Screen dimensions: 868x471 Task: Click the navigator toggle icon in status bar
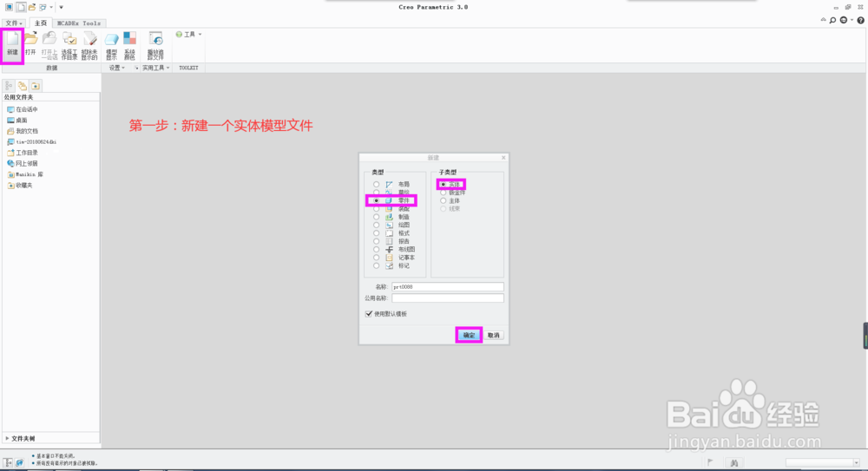(x=8, y=462)
